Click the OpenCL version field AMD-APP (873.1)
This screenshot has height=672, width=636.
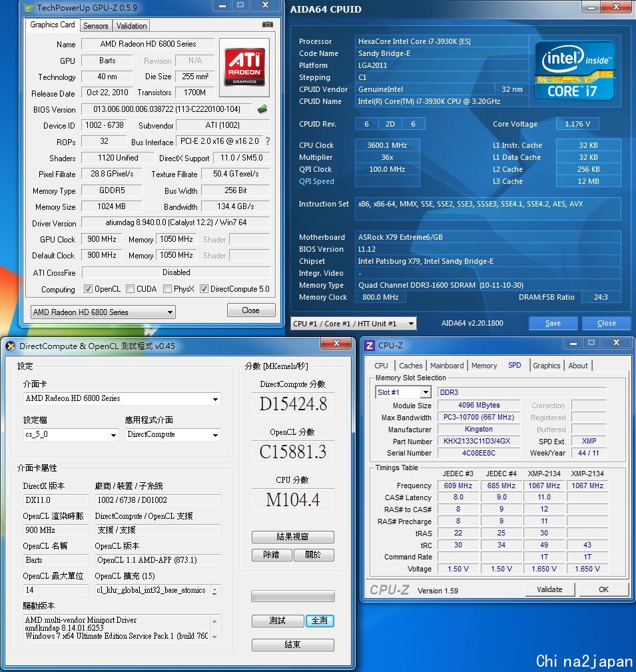[158, 560]
